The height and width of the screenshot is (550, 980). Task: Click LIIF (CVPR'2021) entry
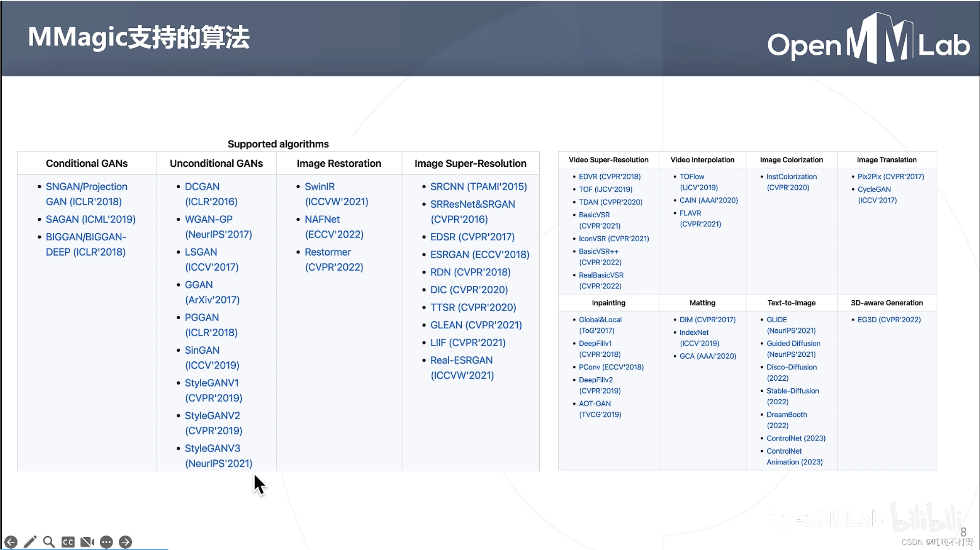pos(468,343)
